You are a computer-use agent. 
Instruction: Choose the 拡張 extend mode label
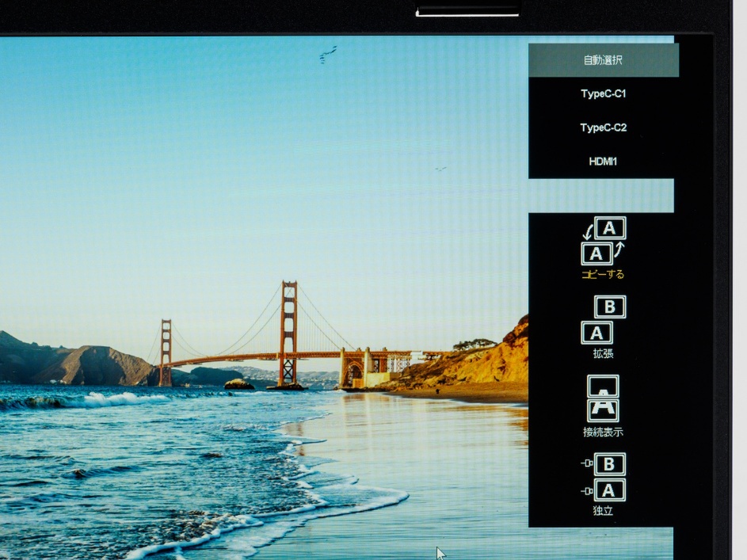tap(603, 354)
